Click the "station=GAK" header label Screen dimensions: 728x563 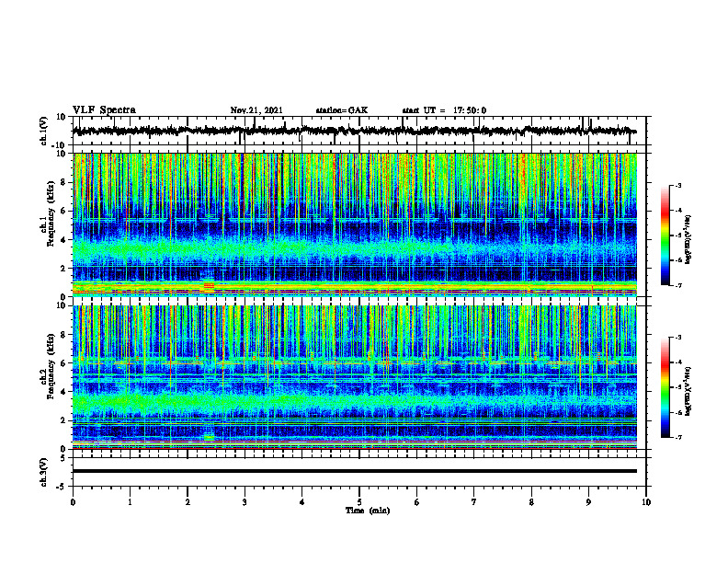(342, 110)
